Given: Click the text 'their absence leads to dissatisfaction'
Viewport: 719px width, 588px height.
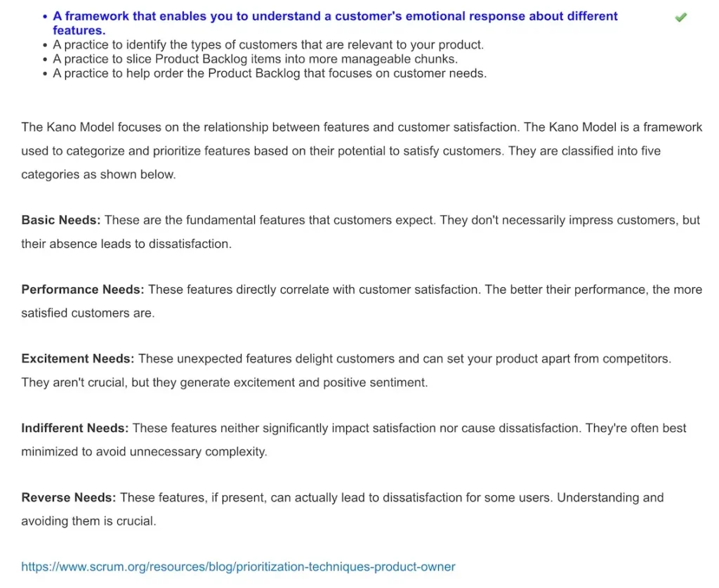Looking at the screenshot, I should coord(126,244).
